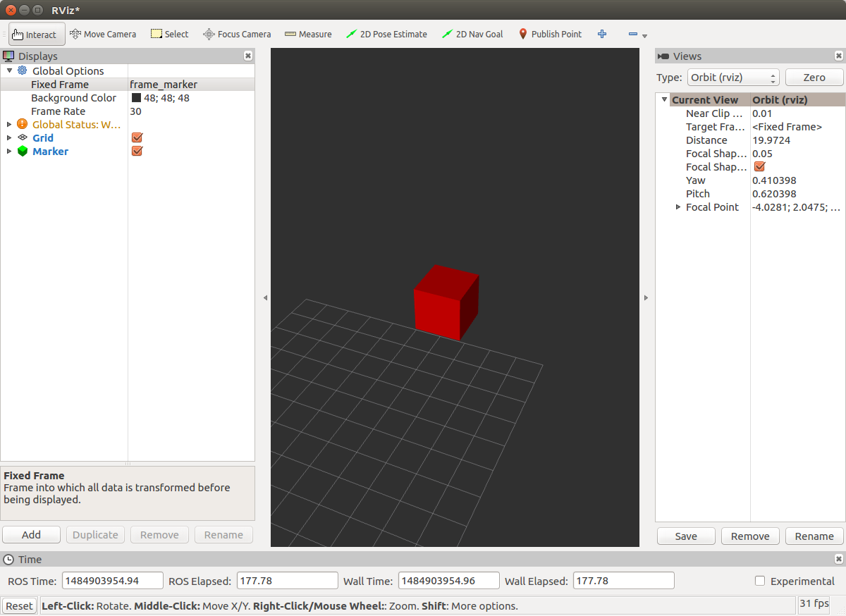
Task: Activate the Focus Camera tool
Action: click(237, 34)
